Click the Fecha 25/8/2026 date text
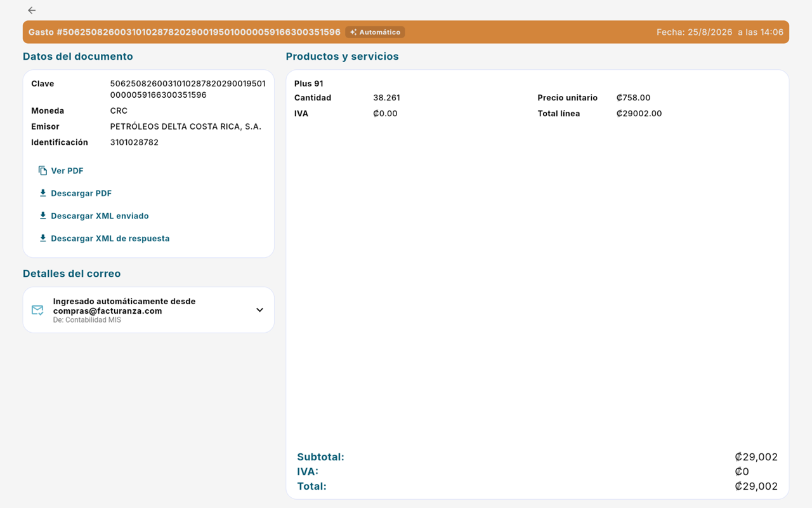Viewport: 812px width, 508px height. tap(720, 32)
